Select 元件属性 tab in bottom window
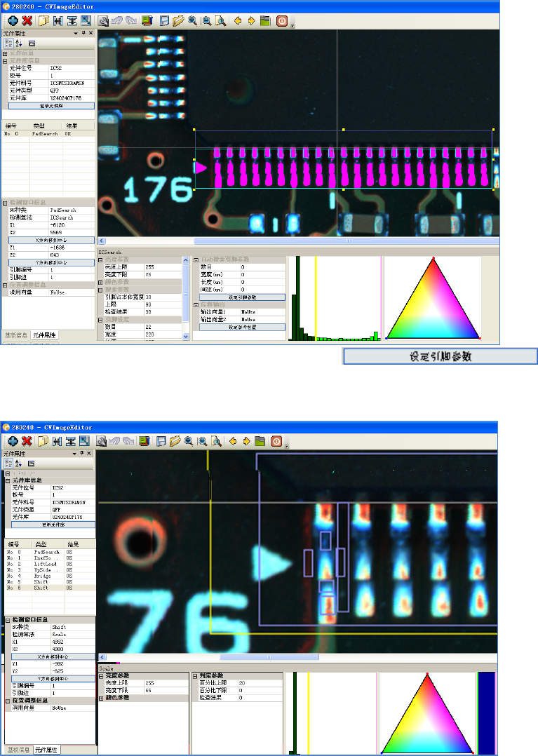The image size is (538, 756). point(48,750)
